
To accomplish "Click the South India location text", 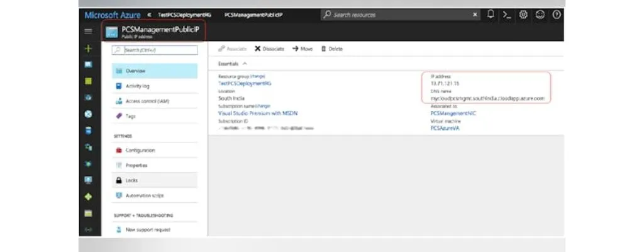I will [231, 98].
